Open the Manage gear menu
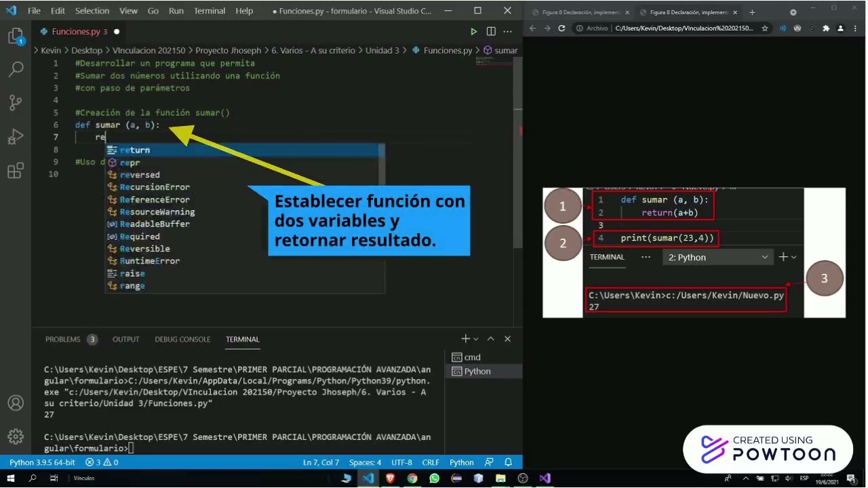The width and height of the screenshot is (868, 488). 16,436
